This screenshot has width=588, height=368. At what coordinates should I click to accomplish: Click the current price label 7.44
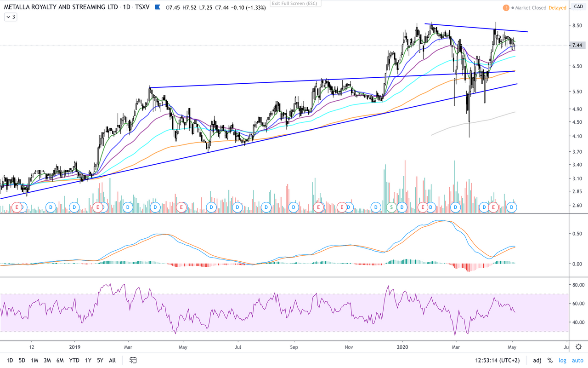pyautogui.click(x=577, y=45)
